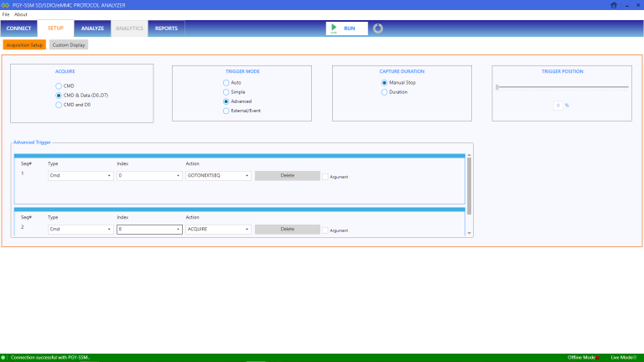Open the About menu

20,14
